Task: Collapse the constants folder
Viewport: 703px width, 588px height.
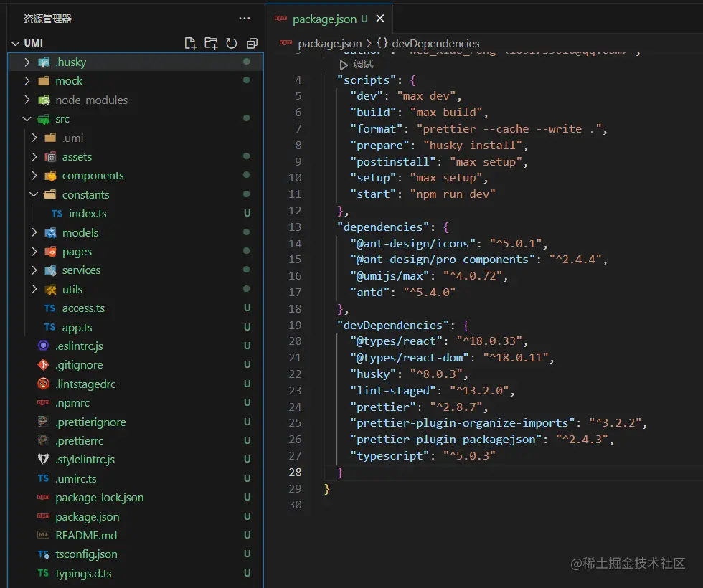Action: click(x=34, y=194)
